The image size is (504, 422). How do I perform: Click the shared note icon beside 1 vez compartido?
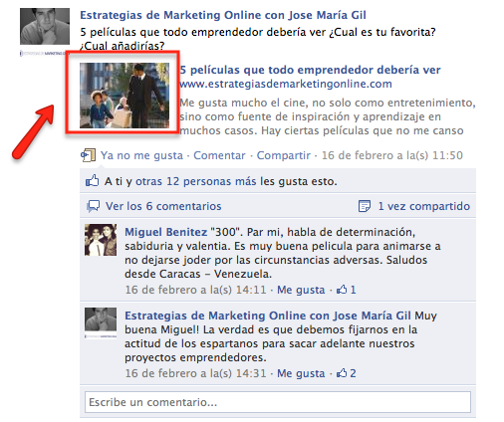tap(365, 206)
